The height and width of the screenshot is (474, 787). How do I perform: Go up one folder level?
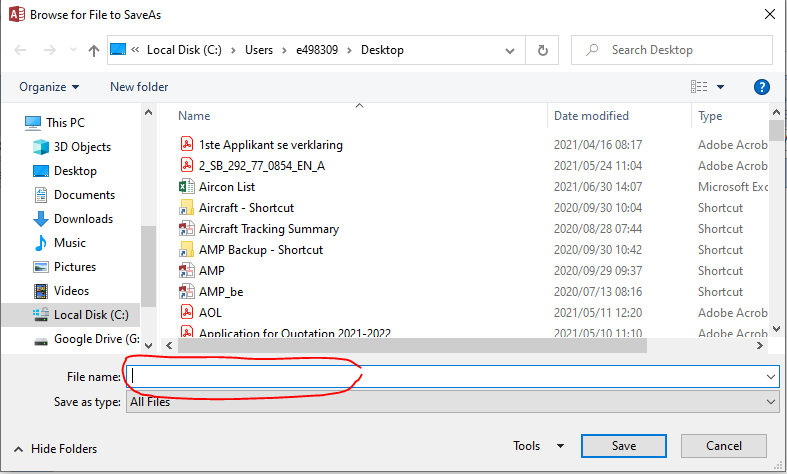point(93,50)
